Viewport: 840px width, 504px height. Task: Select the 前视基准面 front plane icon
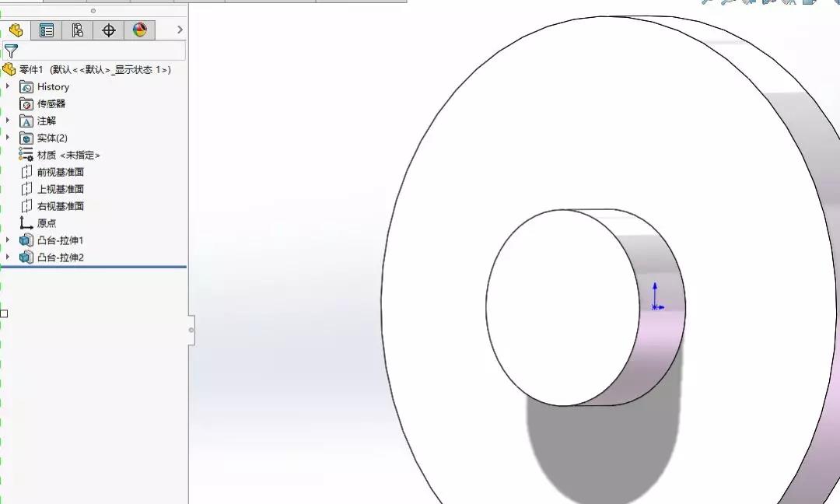[26, 172]
